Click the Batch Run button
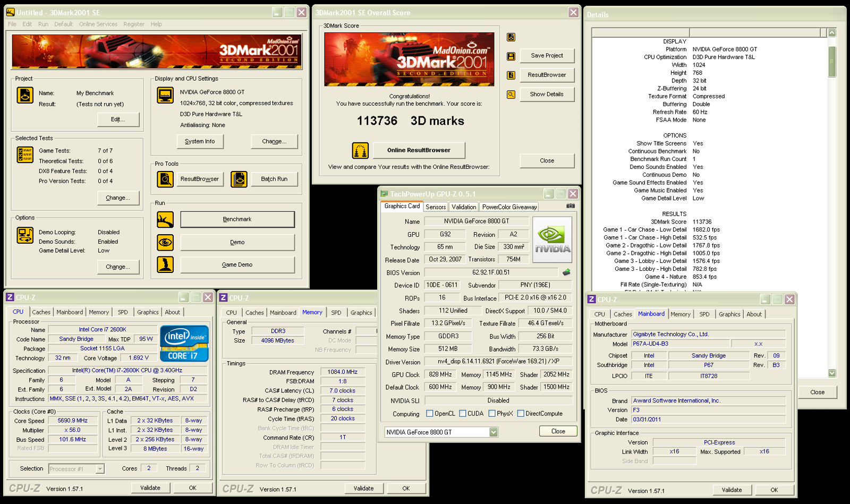850x504 pixels. click(274, 180)
